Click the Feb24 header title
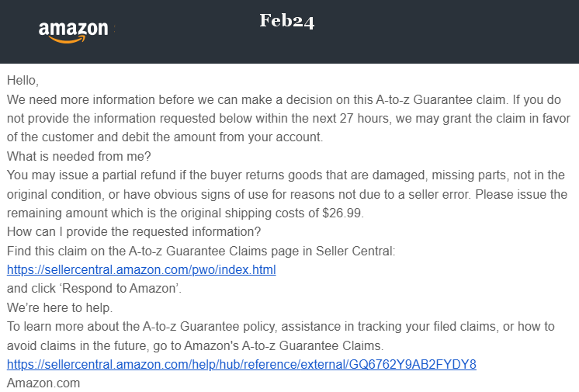 [x=287, y=21]
